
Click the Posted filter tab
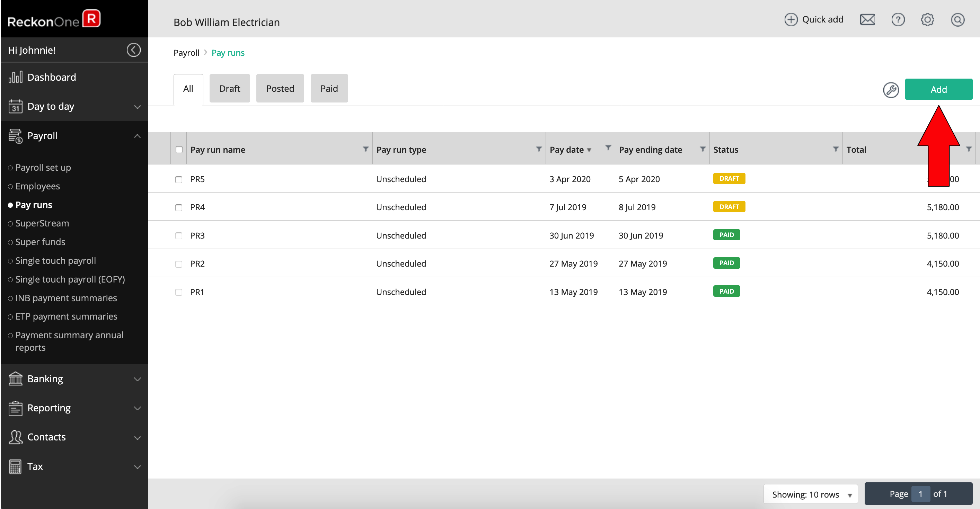(279, 89)
